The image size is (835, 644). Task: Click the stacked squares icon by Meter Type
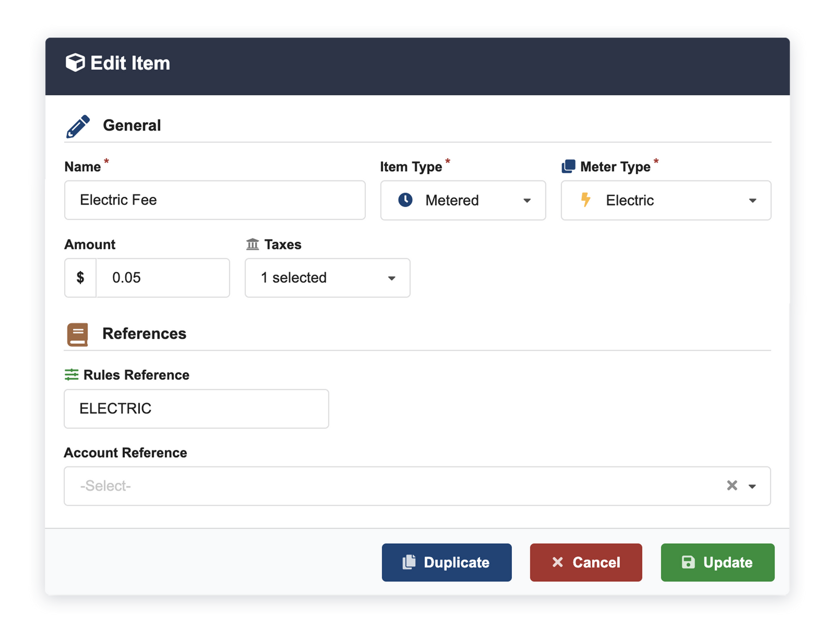[568, 166]
